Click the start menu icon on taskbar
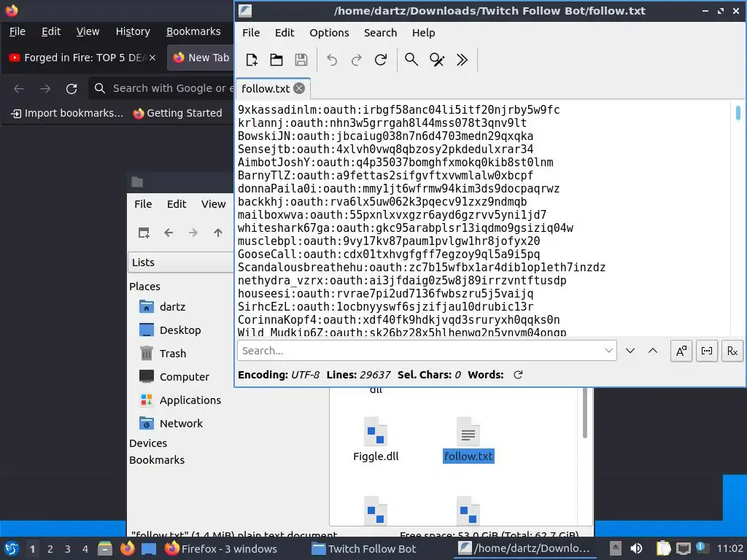 [12, 548]
